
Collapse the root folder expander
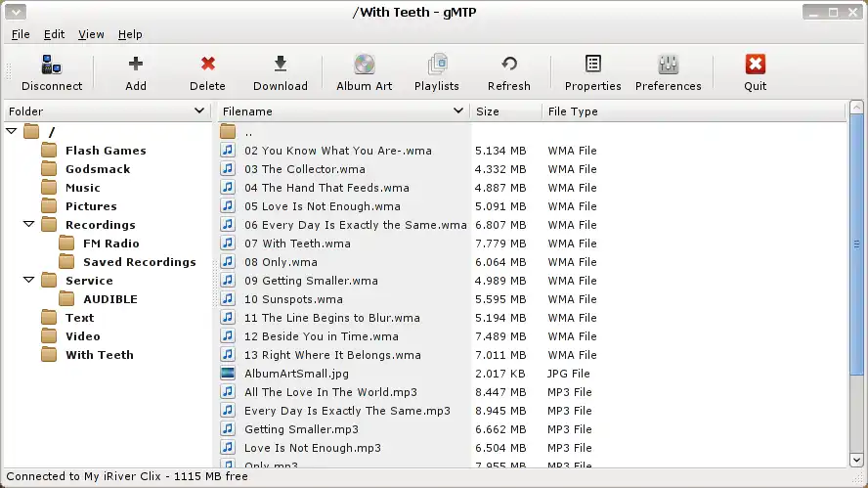[12, 132]
